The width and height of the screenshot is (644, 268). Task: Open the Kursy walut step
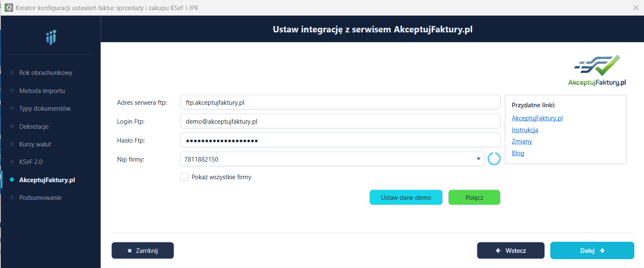point(35,144)
